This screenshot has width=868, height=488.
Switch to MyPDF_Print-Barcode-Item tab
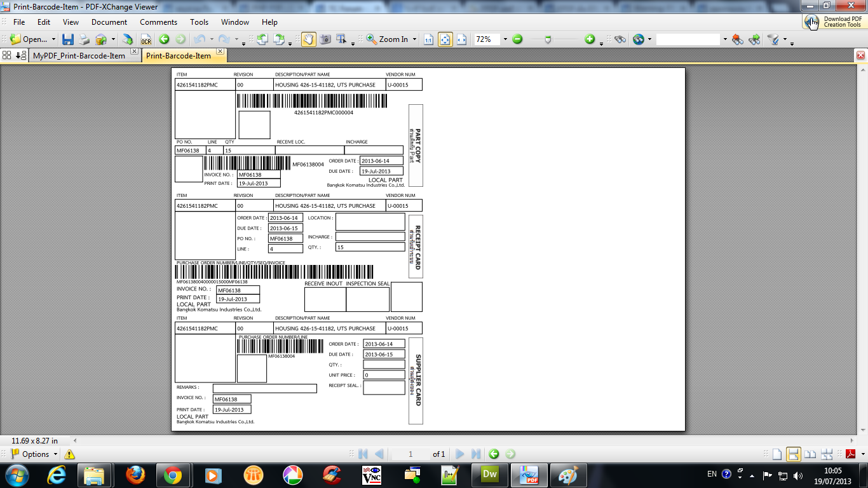coord(79,56)
